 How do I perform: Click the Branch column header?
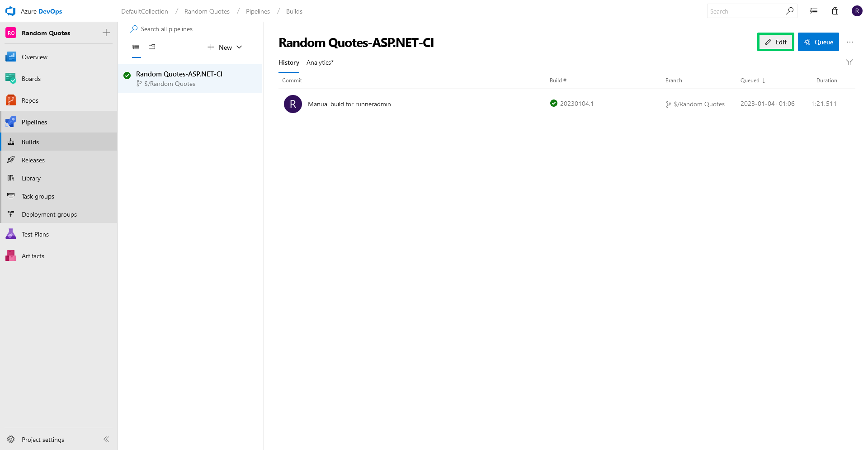(674, 81)
